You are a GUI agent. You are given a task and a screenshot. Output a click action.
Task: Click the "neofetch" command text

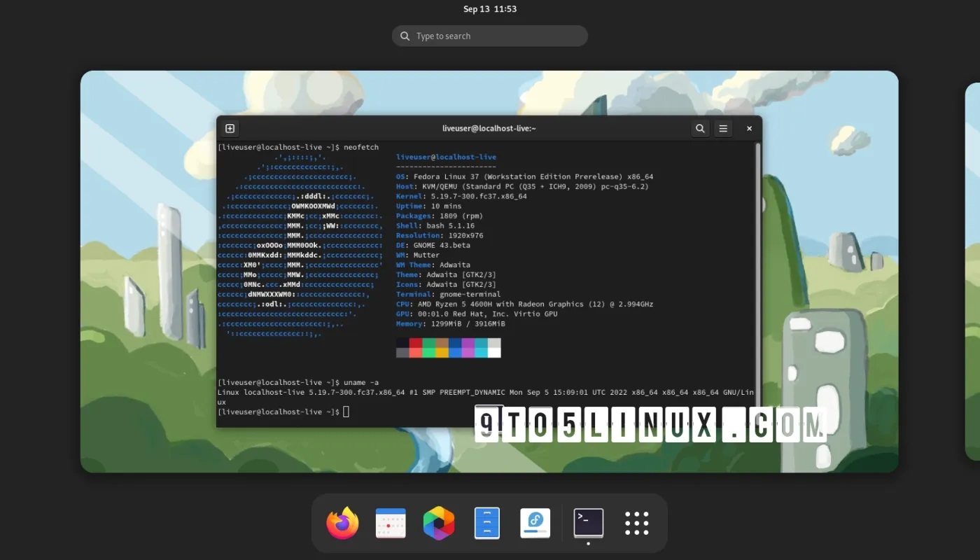point(360,147)
